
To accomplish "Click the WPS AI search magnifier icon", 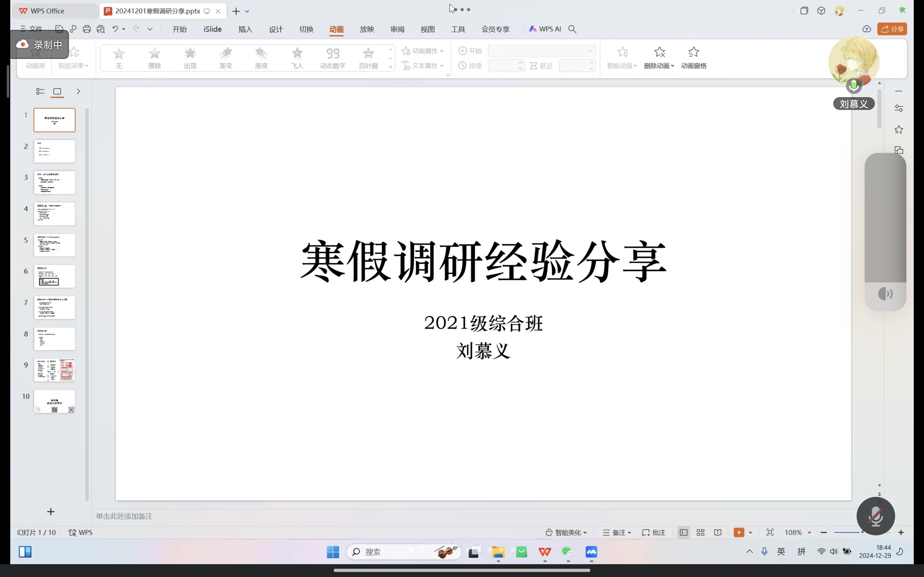I will [x=572, y=29].
